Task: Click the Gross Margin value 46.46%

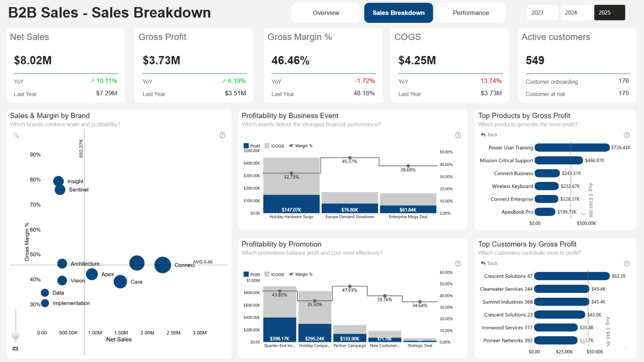Action: [x=290, y=60]
